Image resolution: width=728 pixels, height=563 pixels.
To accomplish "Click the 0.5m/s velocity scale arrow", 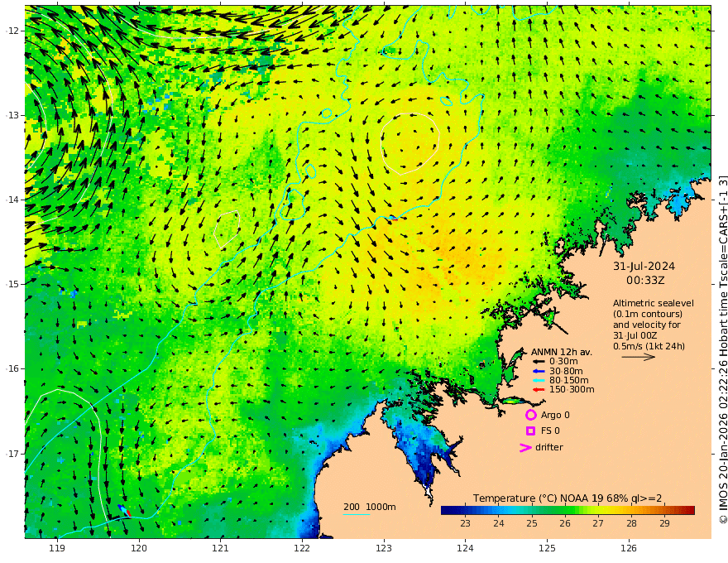I will (639, 357).
